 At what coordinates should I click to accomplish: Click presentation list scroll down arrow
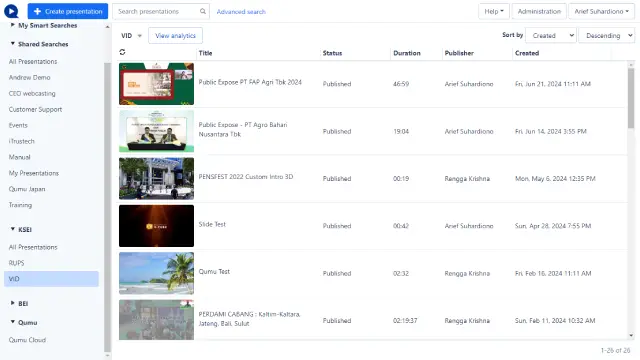click(x=631, y=336)
